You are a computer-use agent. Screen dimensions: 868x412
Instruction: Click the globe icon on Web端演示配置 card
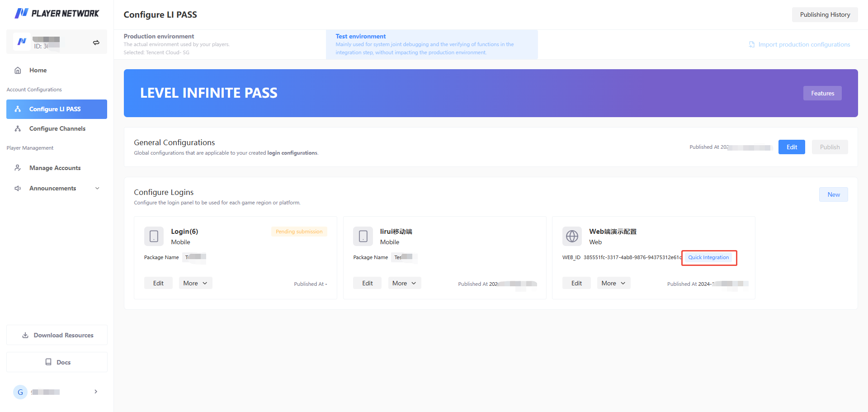572,236
